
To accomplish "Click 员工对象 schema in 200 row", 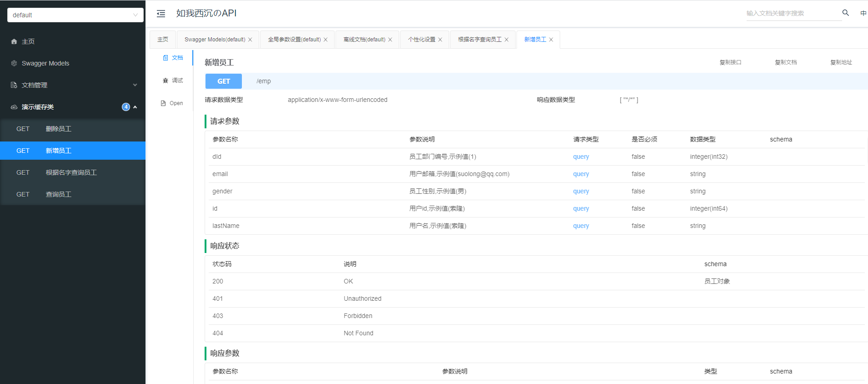I will 717,281.
